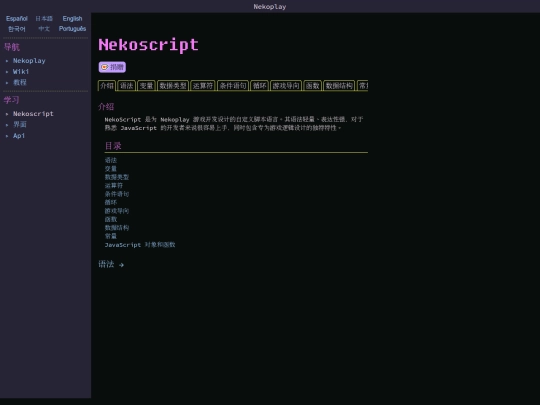This screenshot has width=540, height=405.
Task: Click the 目录 heading
Action: pos(113,146)
